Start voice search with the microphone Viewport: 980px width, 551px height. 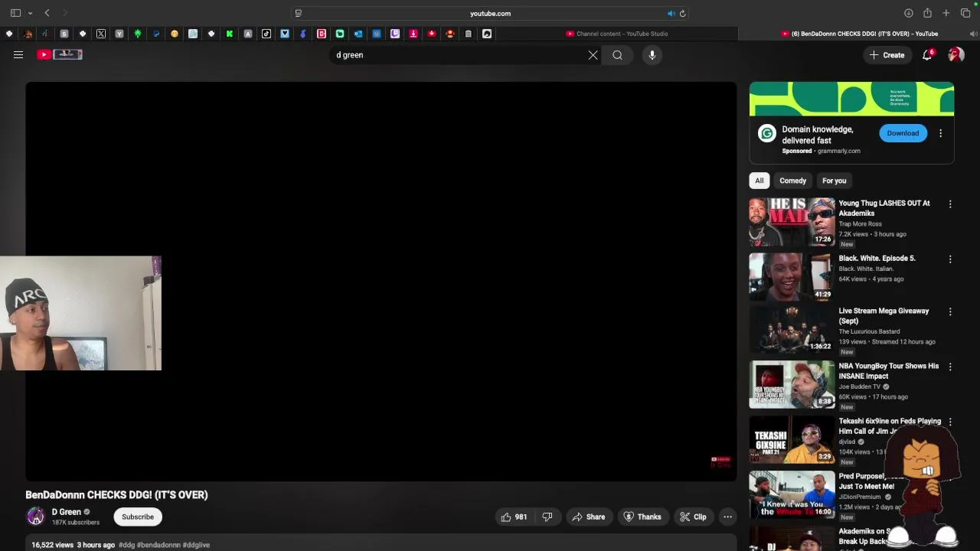click(652, 55)
